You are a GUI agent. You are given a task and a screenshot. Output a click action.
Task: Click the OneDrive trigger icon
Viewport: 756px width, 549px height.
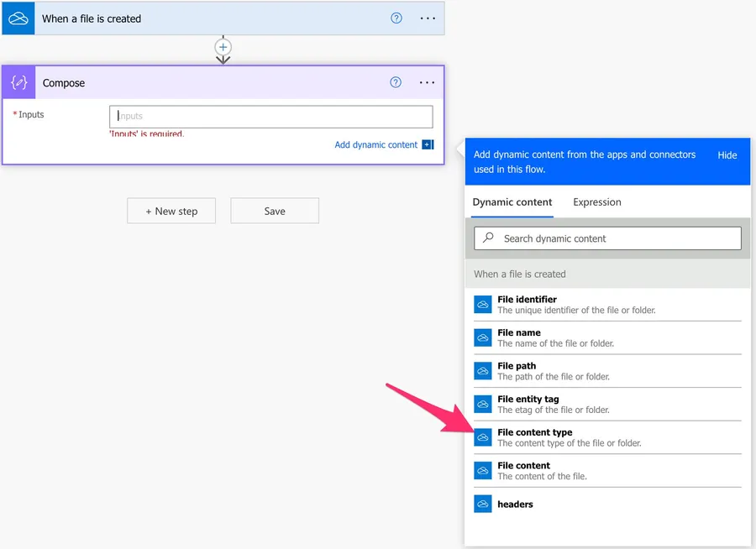[18, 18]
